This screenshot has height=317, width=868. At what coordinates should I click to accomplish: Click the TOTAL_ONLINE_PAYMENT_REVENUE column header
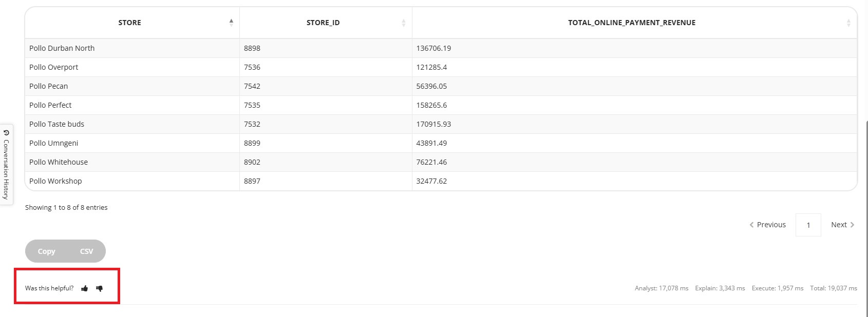631,23
